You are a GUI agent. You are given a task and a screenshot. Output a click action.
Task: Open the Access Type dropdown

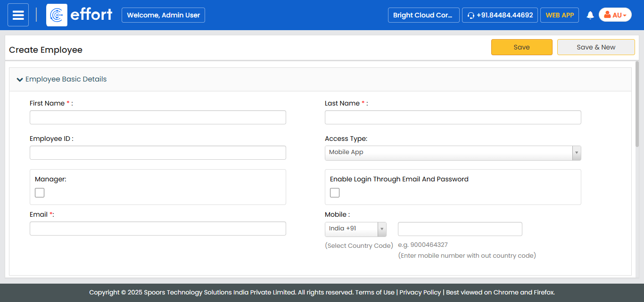453,153
